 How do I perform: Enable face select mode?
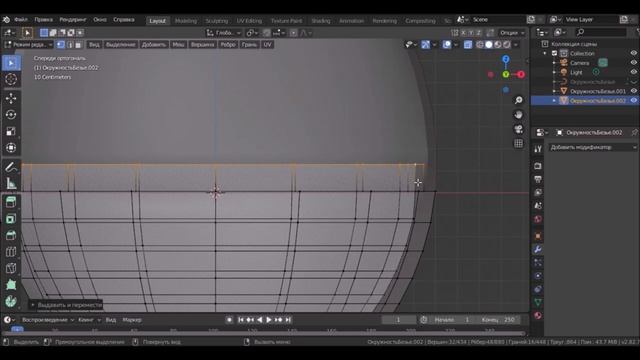78,44
